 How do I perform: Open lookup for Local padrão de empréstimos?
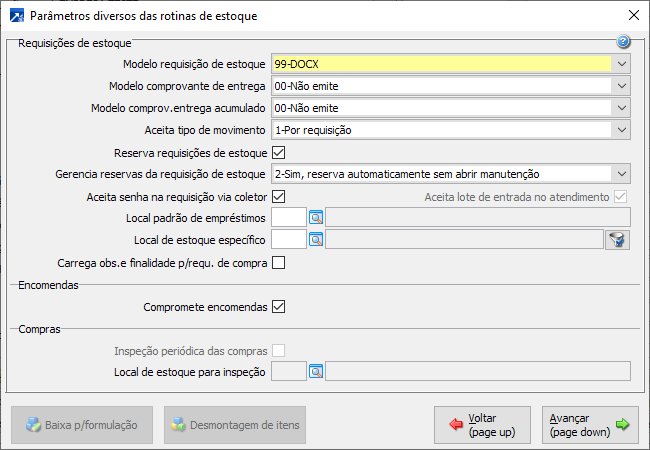click(x=316, y=218)
